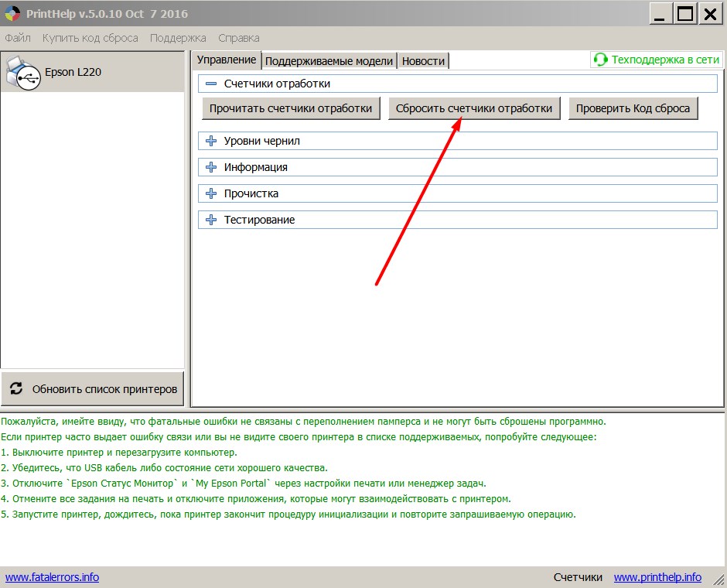Open the Файл menu
727x588 pixels.
click(18, 38)
